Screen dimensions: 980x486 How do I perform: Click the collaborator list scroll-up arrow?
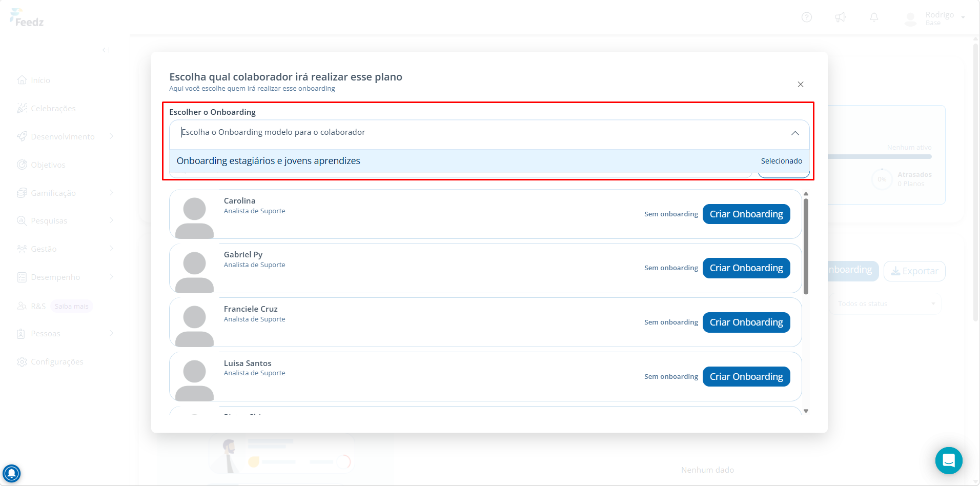pyautogui.click(x=806, y=194)
